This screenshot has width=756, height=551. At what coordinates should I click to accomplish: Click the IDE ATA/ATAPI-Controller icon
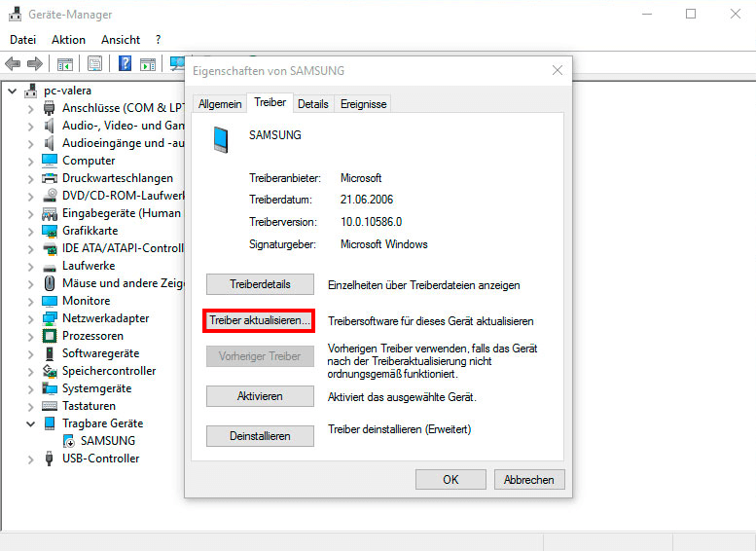[50, 248]
